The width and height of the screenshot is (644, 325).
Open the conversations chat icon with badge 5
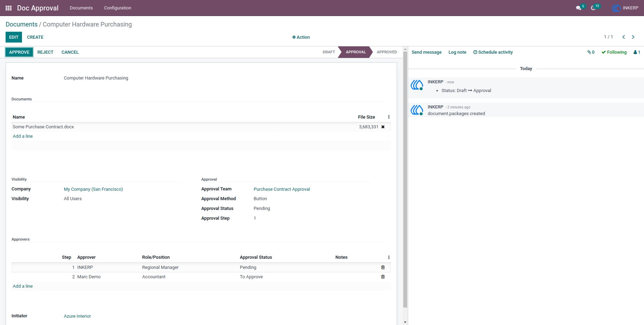pos(580,8)
